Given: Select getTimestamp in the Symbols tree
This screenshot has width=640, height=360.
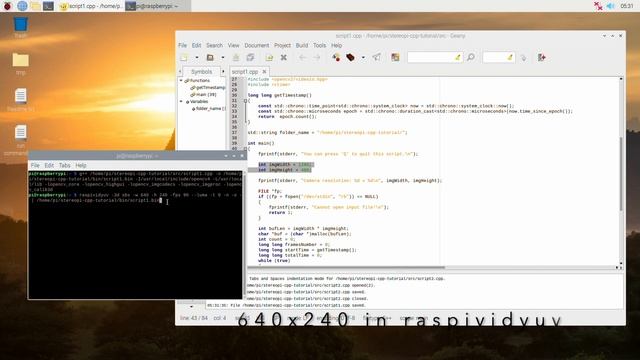Looking at the screenshot, I should (208, 87).
